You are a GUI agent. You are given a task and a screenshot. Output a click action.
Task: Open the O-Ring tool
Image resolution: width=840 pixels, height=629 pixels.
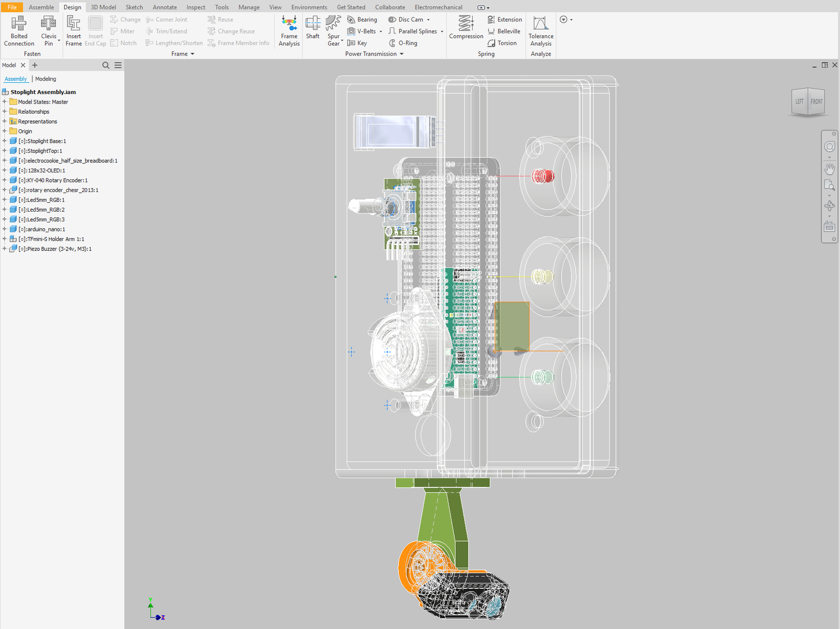403,43
